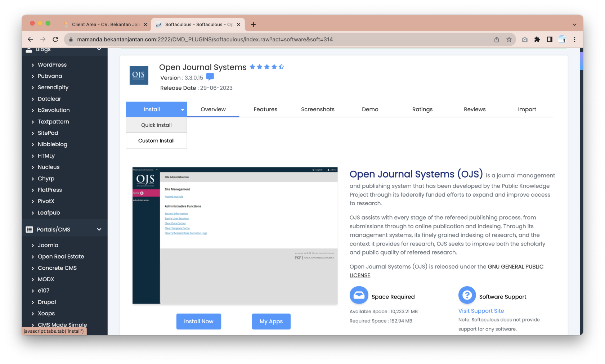Open the Chrome three-dot menu
Viewport: 605px width, 364px height.
click(575, 40)
